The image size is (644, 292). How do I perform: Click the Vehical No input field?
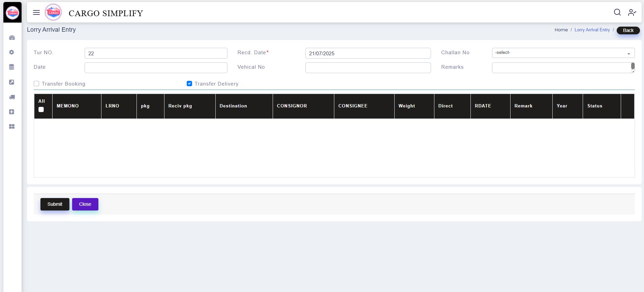(368, 68)
